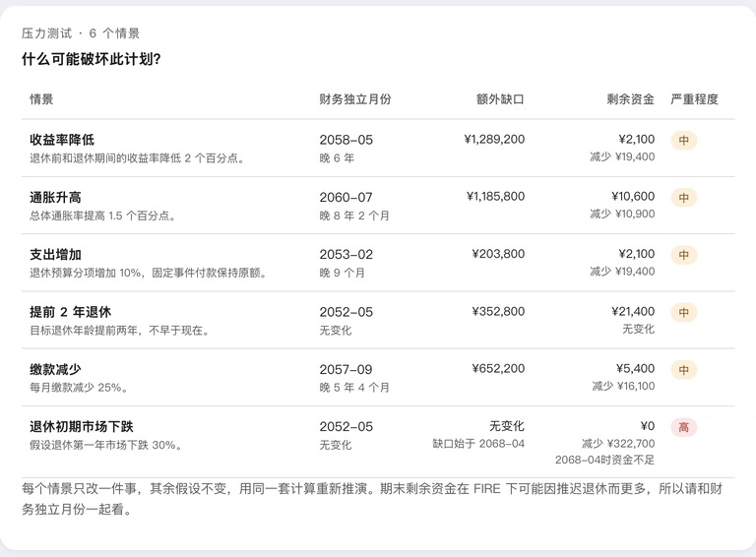This screenshot has height=557, width=756.
Task: Click remaining funds ¥10,600
Action: pyautogui.click(x=633, y=196)
